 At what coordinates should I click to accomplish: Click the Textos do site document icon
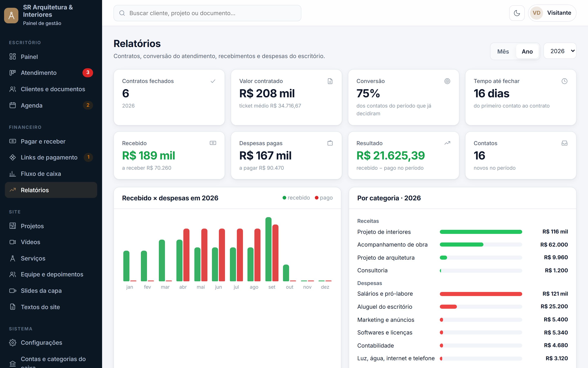tap(13, 307)
